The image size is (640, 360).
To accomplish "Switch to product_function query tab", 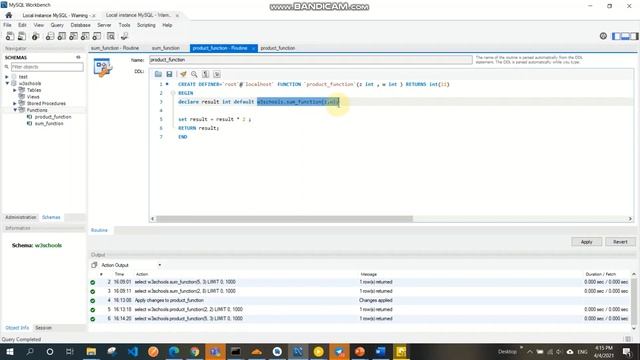I will pyautogui.click(x=278, y=48).
